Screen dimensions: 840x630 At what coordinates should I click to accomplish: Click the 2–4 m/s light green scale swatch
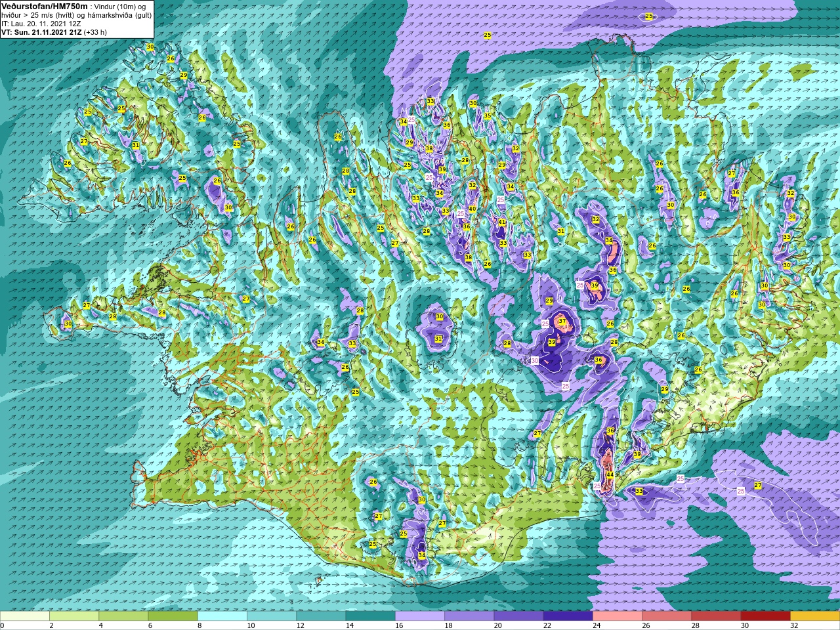74,616
